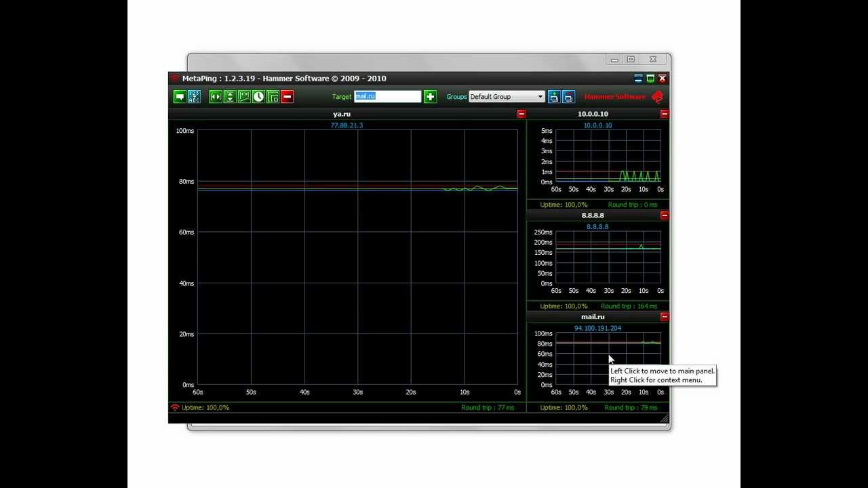Click the Hammer Software red text link
The height and width of the screenshot is (488, 868).
pyautogui.click(x=615, y=97)
